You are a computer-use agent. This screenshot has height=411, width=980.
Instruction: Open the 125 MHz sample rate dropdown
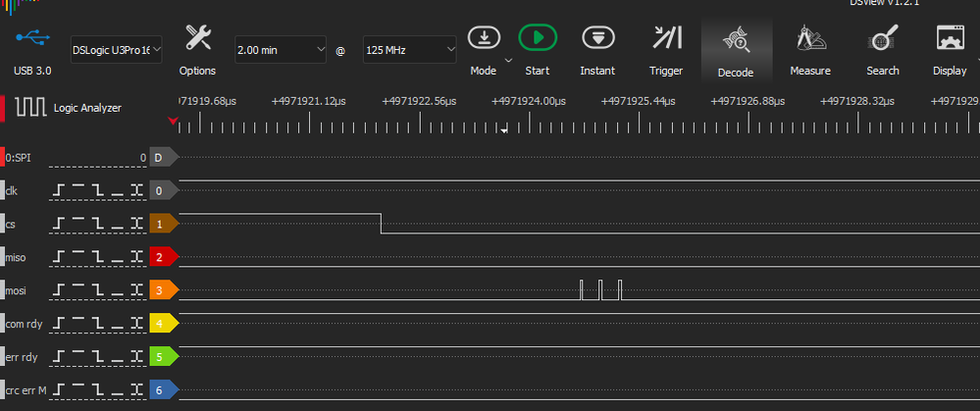tap(410, 49)
